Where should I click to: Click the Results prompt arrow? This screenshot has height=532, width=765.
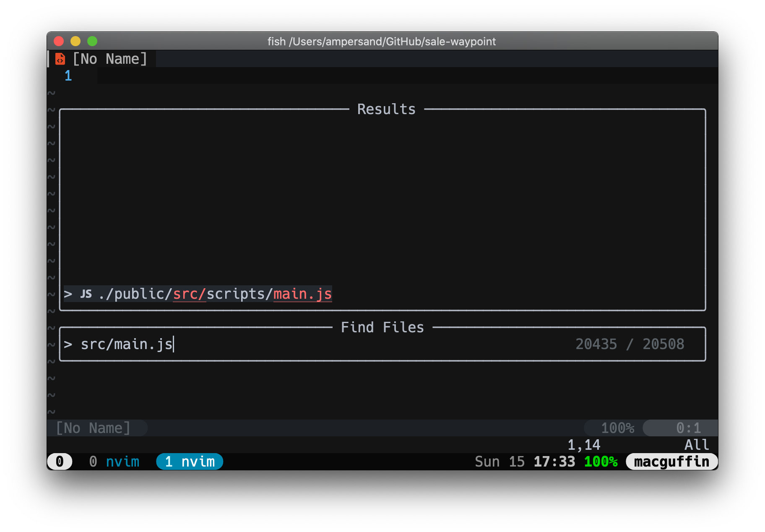[x=68, y=294]
